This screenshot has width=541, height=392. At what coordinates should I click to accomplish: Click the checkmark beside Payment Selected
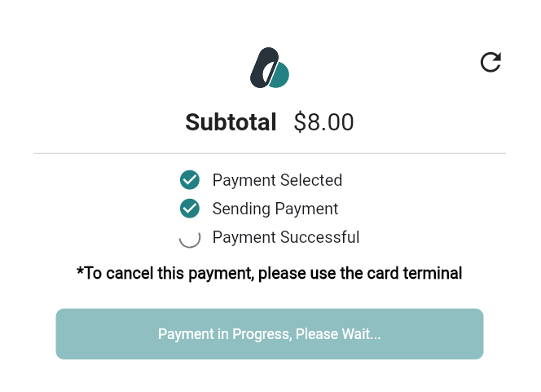(x=190, y=180)
